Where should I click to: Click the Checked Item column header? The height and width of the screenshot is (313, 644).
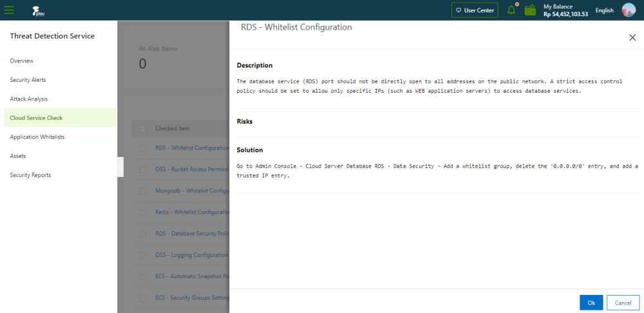(x=173, y=128)
